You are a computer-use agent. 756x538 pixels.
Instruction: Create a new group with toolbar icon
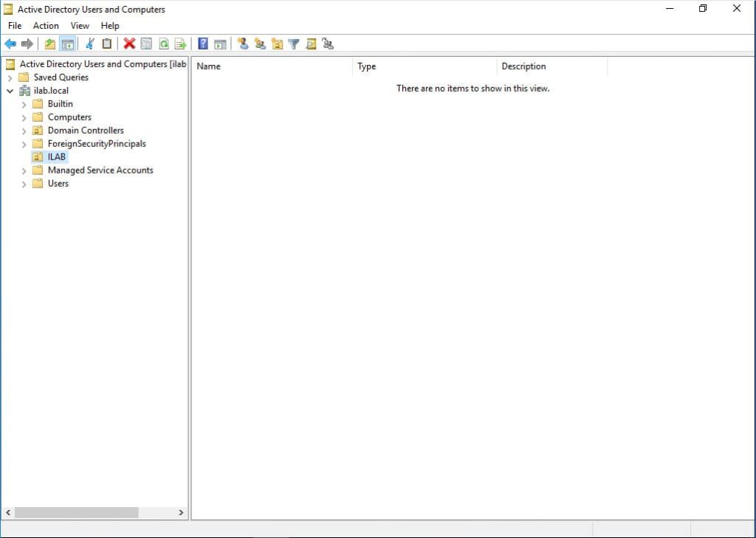click(x=260, y=44)
